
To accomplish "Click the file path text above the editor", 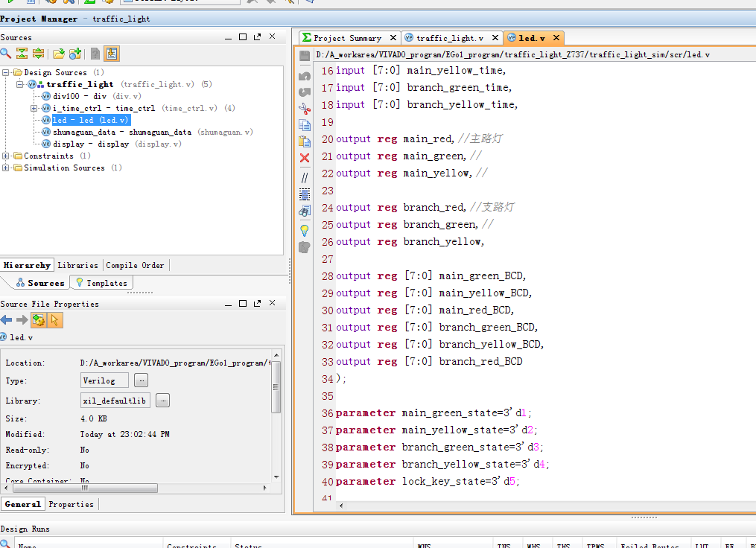I will click(513, 54).
